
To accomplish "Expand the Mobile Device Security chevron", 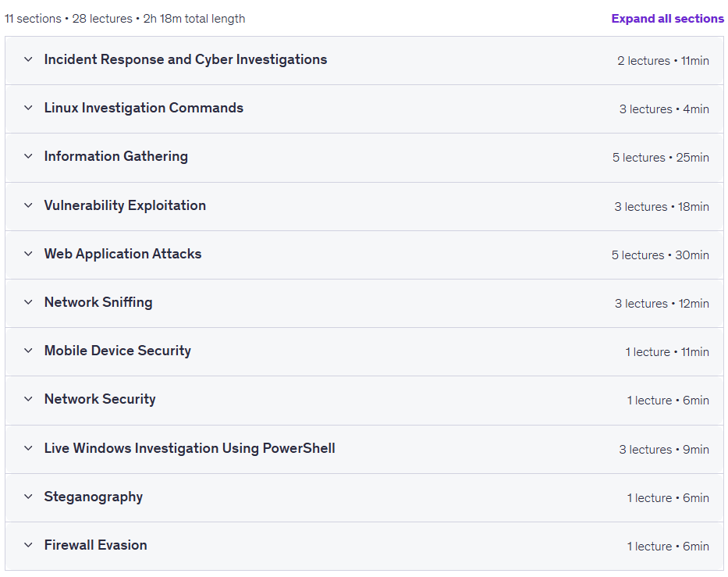I will pyautogui.click(x=28, y=351).
